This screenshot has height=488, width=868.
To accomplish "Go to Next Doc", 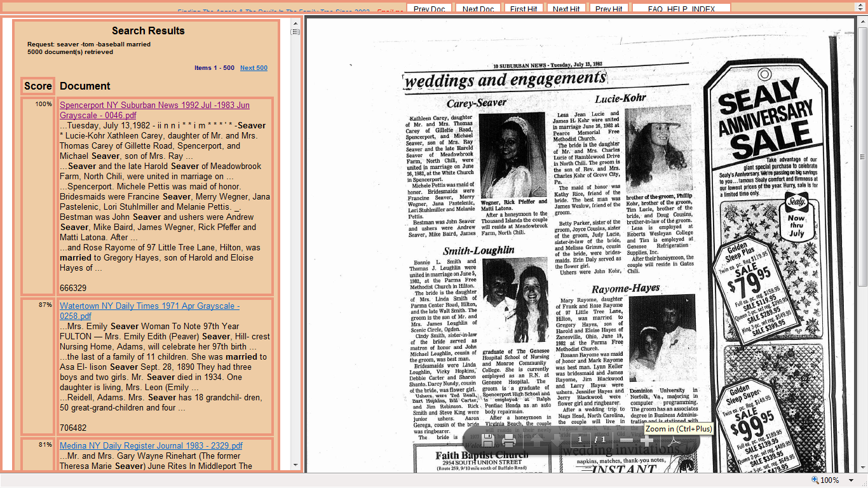I will [478, 8].
